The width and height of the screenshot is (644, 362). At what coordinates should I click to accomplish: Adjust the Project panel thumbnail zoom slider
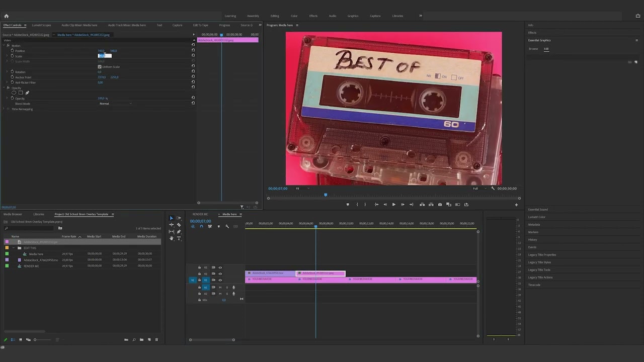pos(42,340)
